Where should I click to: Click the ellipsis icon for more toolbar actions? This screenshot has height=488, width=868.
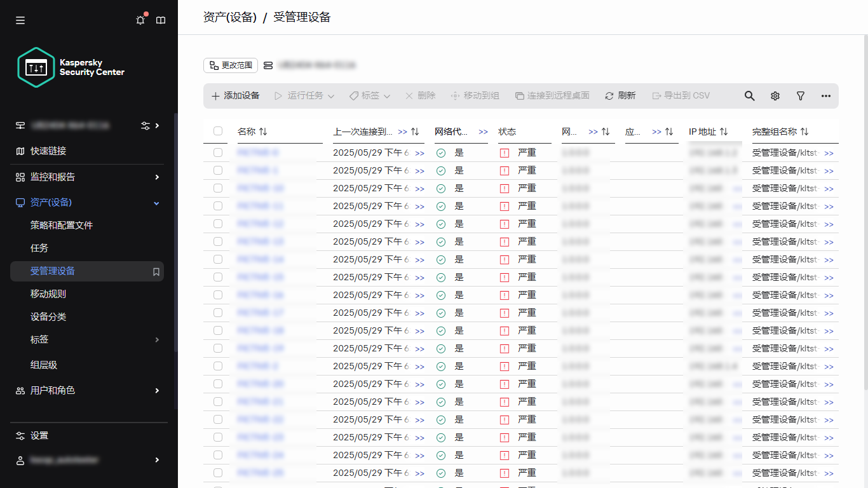pyautogui.click(x=825, y=95)
